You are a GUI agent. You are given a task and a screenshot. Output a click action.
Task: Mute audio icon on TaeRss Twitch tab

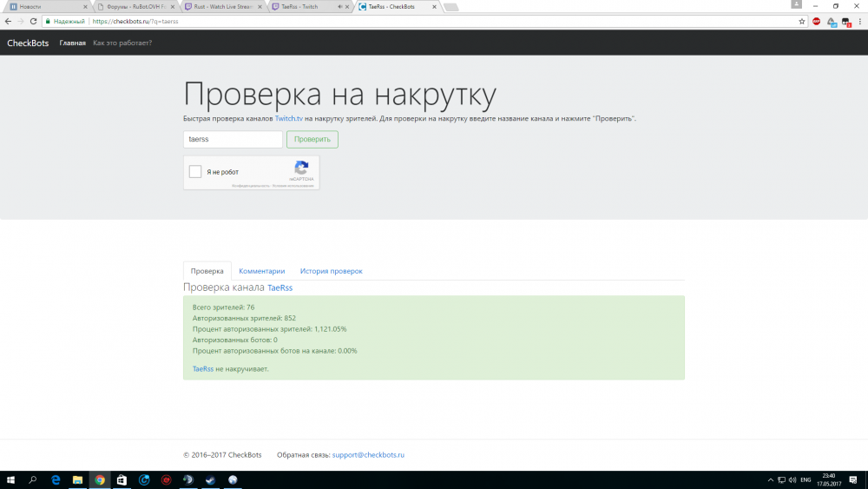(339, 6)
